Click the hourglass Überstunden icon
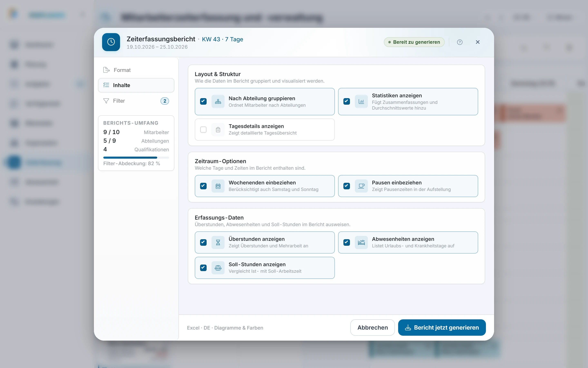The height and width of the screenshot is (368, 588). click(218, 242)
